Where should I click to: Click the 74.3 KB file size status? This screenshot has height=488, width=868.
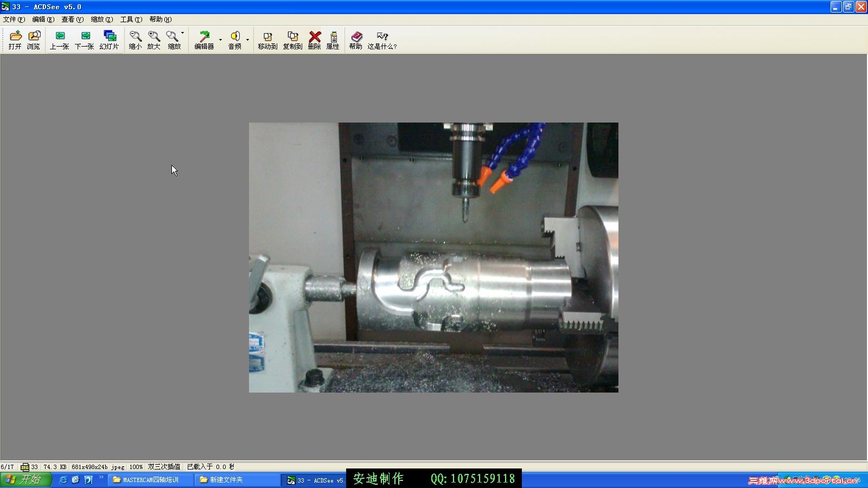pos(55,467)
